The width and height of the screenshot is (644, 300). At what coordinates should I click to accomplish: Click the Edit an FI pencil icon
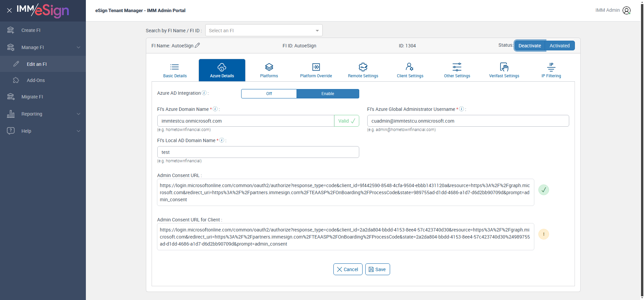click(x=16, y=64)
